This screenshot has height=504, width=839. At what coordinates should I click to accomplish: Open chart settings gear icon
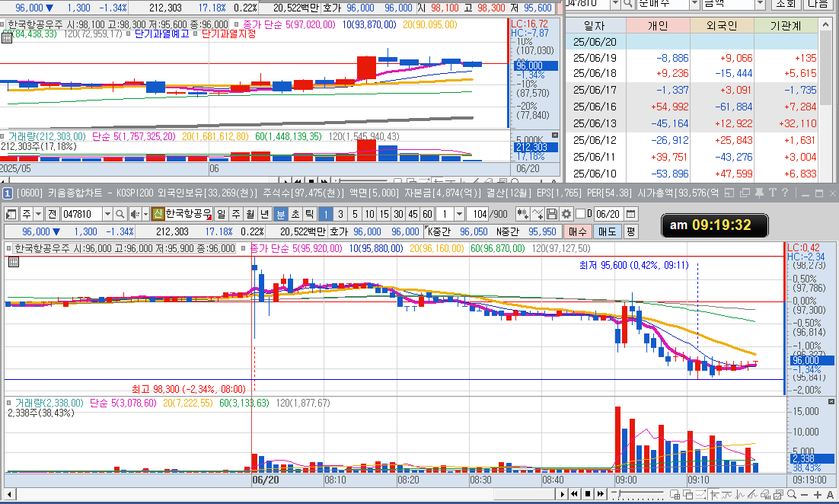566,214
